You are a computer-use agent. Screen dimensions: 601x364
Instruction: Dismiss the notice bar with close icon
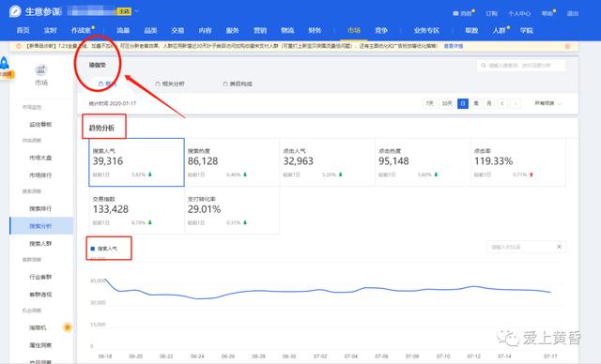tap(567, 46)
